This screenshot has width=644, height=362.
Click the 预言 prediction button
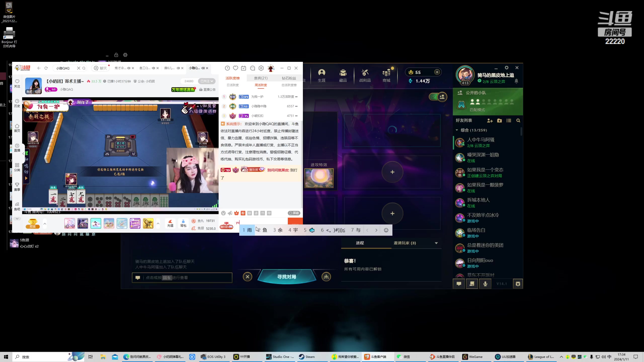[x=33, y=223]
